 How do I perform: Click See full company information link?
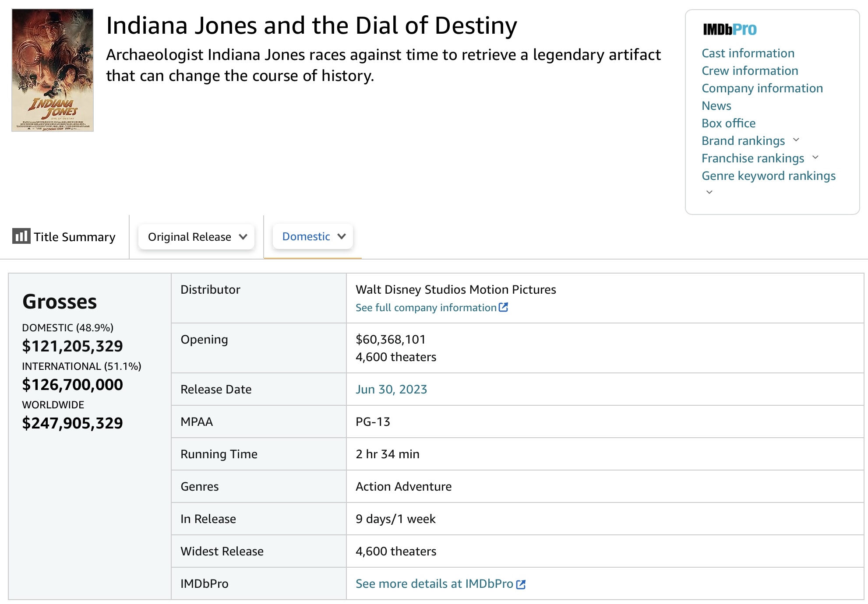click(x=426, y=308)
